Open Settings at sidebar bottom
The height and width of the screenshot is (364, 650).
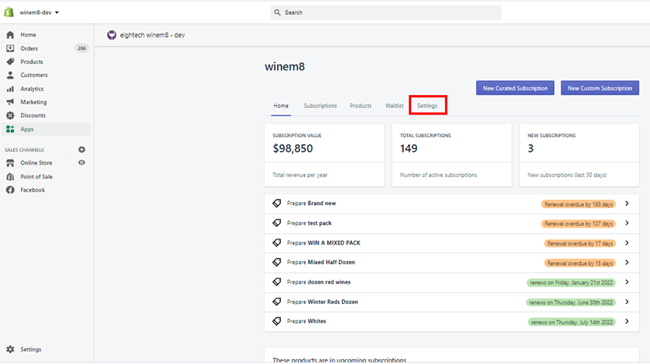click(31, 349)
